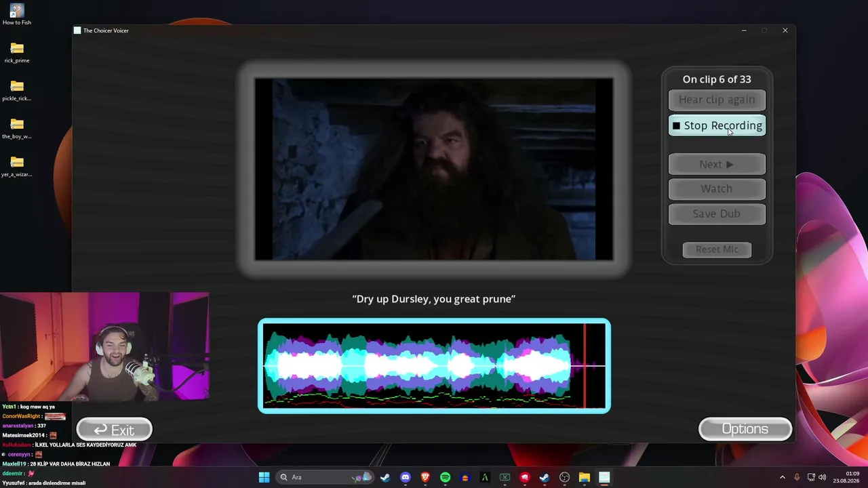Click the "On clip 6 of 33" label
This screenshot has width=868, height=488.
pyautogui.click(x=717, y=79)
